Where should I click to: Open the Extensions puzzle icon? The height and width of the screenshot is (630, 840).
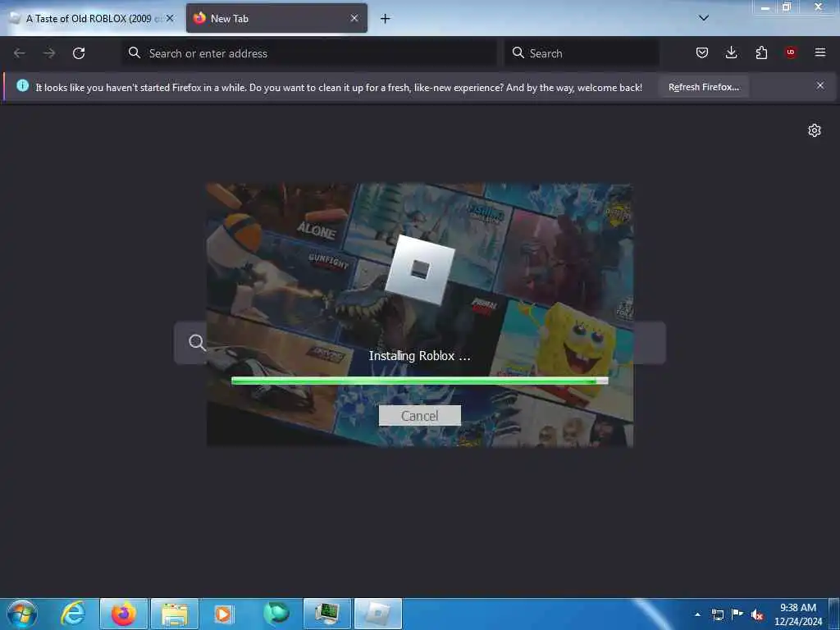(761, 52)
